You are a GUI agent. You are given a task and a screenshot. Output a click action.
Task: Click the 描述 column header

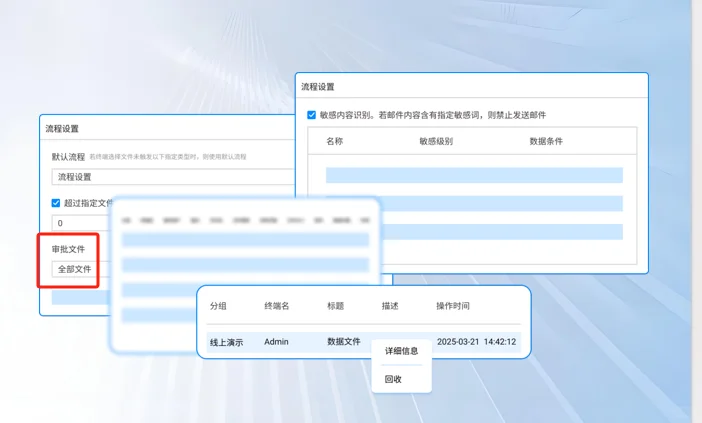click(x=390, y=306)
